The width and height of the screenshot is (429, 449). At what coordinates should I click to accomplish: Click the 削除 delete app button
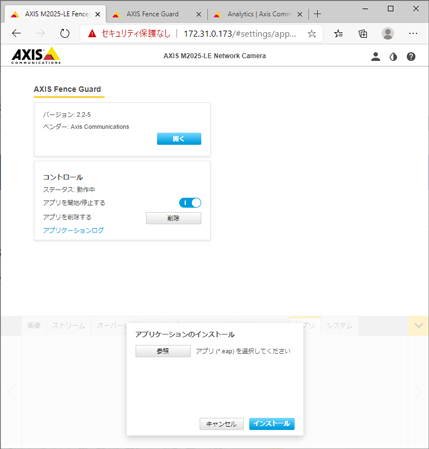coord(173,218)
